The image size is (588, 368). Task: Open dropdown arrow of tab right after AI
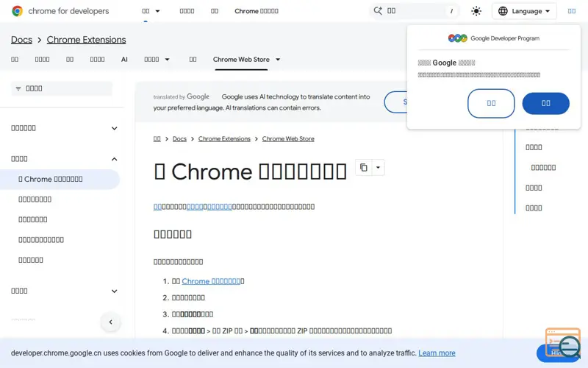point(168,60)
